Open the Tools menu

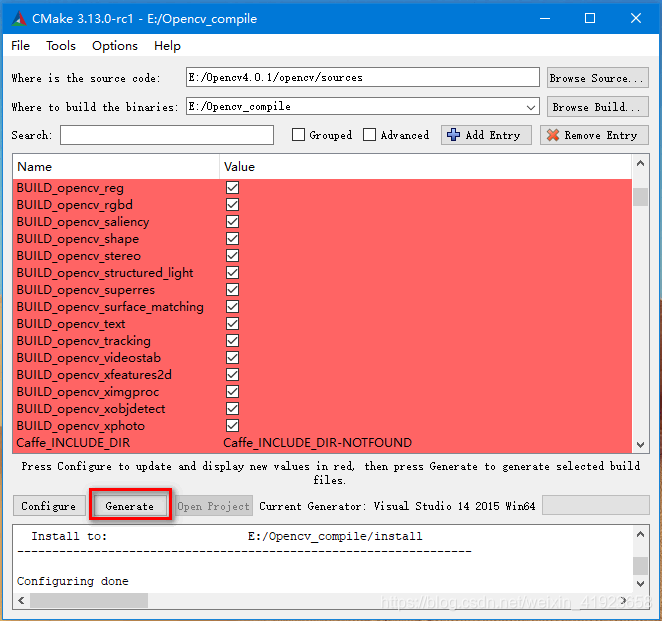(x=61, y=46)
